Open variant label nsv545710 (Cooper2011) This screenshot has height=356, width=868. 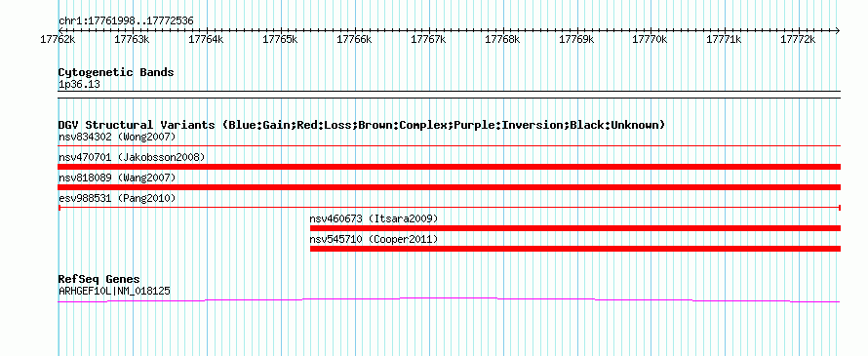(x=374, y=239)
